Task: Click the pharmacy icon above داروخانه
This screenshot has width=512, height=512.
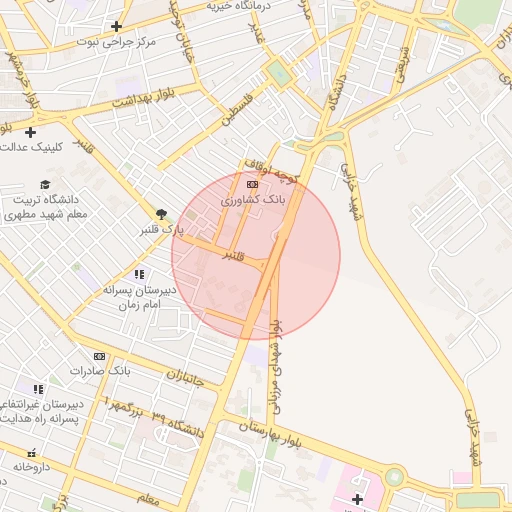Action: pos(32,453)
